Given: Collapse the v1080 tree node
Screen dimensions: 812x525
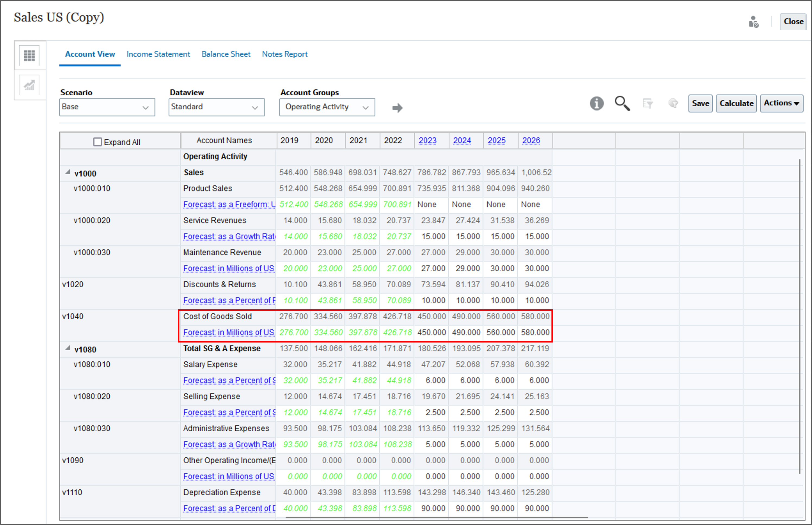Looking at the screenshot, I should tap(68, 348).
